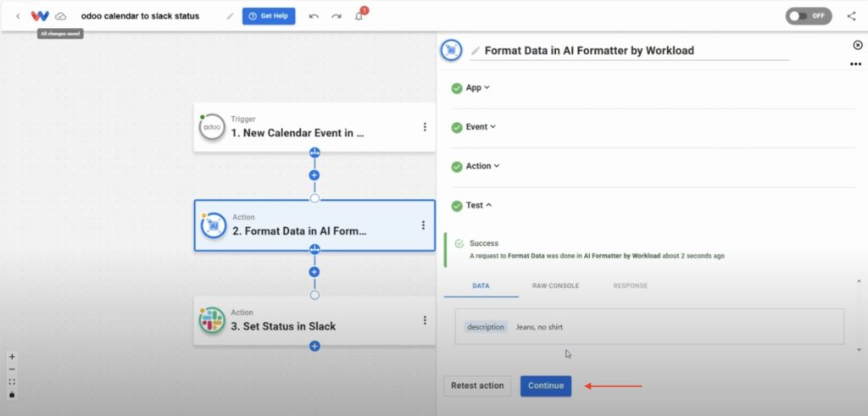This screenshot has height=416, width=868.
Task: Open the Workload logo home
Action: 40,16
